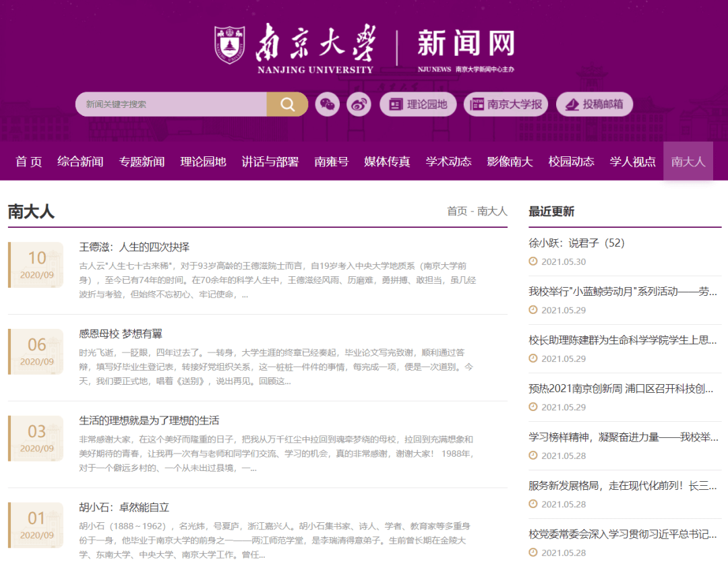Open the 综合新闻 nav item

[x=80, y=162]
